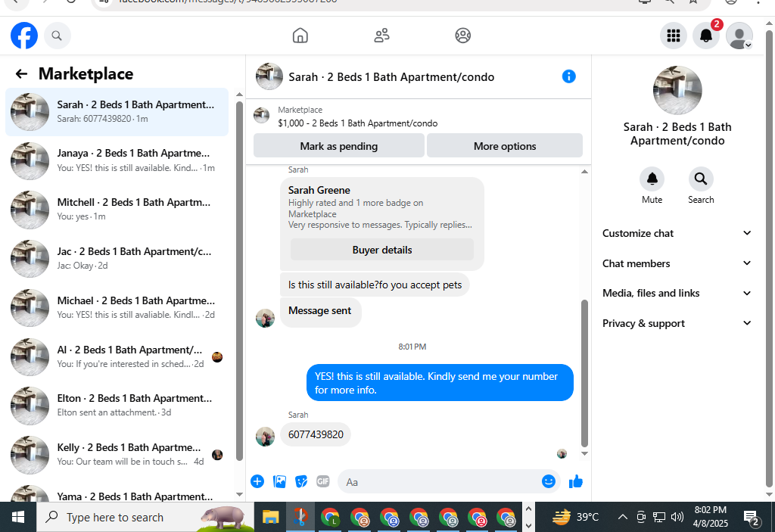Open network tray icon

(x=659, y=517)
